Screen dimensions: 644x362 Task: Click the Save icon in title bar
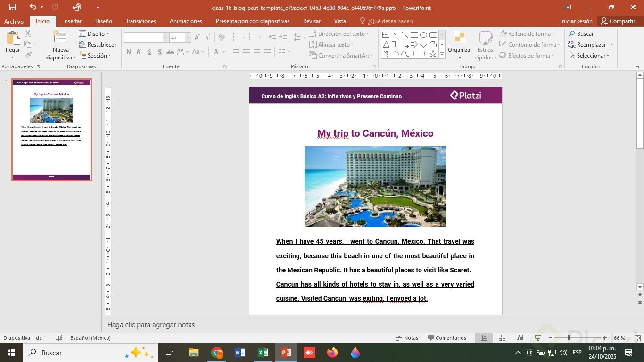(12, 7)
